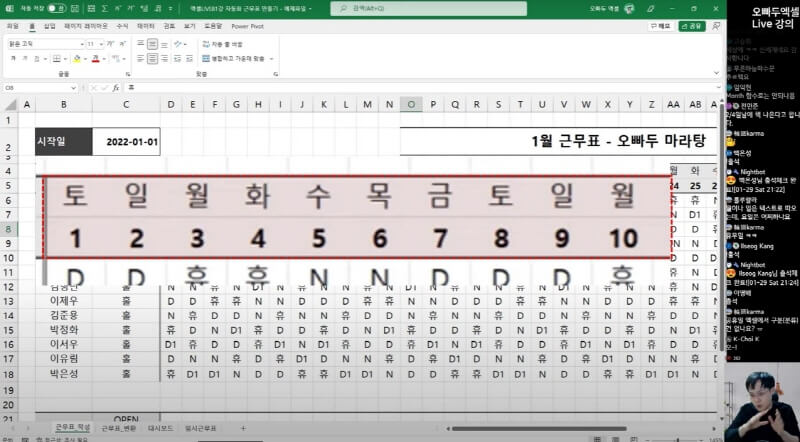The width and height of the screenshot is (800, 442).
Task: Switch to 대시보드 sheet tab
Action: (x=161, y=428)
